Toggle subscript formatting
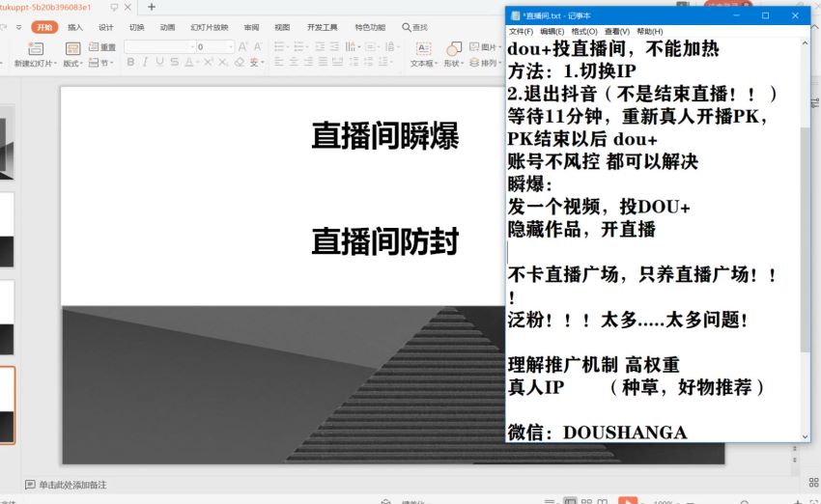Viewport: 821px width, 504px height. click(x=223, y=62)
